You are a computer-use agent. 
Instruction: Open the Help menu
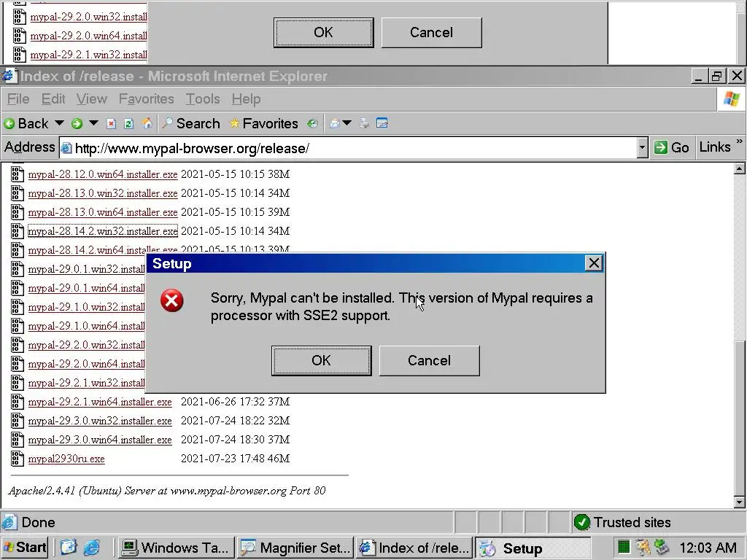click(247, 99)
